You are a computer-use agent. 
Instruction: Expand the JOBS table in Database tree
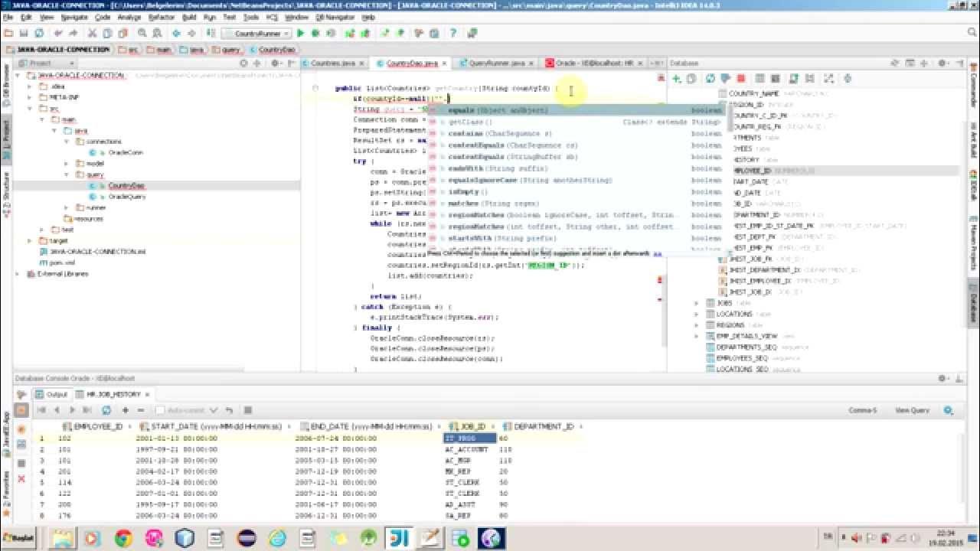(696, 303)
